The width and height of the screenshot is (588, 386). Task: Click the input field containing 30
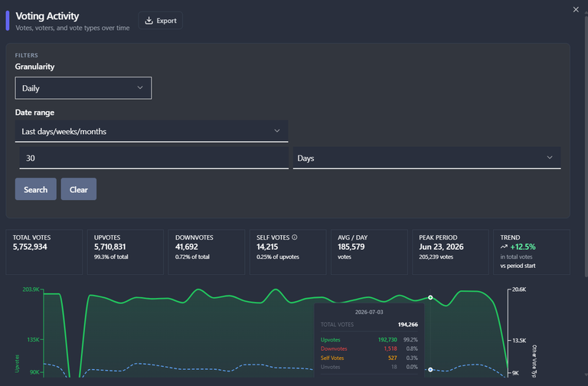click(x=154, y=158)
